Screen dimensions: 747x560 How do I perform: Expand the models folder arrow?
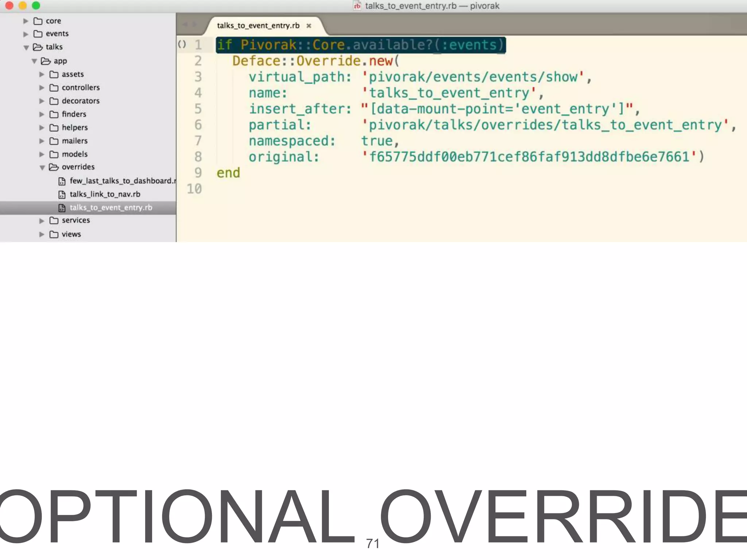(42, 155)
